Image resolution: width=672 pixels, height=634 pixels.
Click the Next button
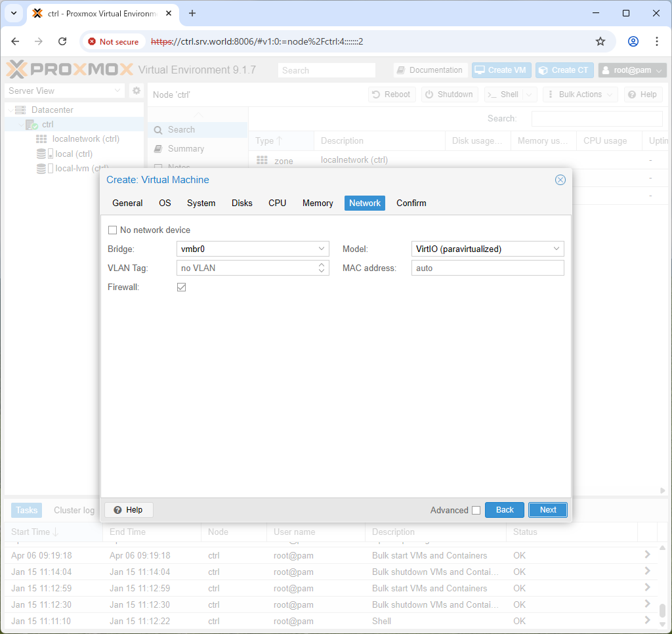[548, 510]
